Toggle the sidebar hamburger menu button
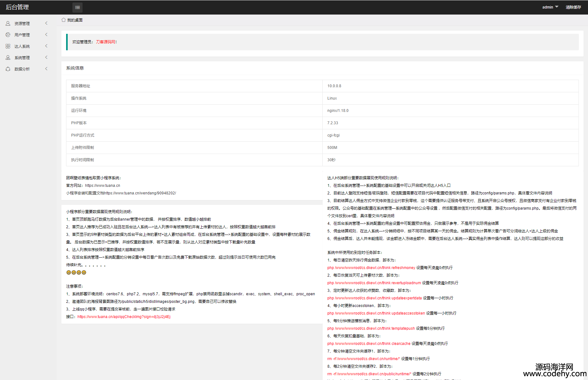Screen dimensions: 588x380 (x=77, y=7)
